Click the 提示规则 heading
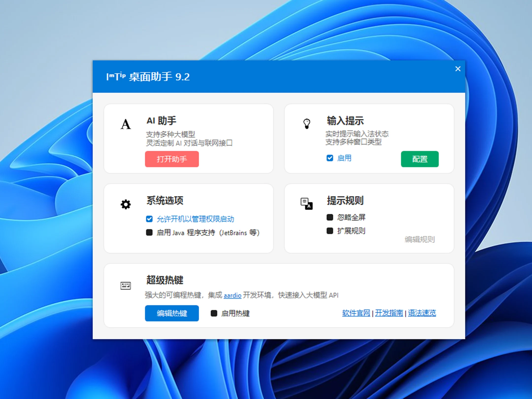The width and height of the screenshot is (532, 399). pyautogui.click(x=345, y=200)
